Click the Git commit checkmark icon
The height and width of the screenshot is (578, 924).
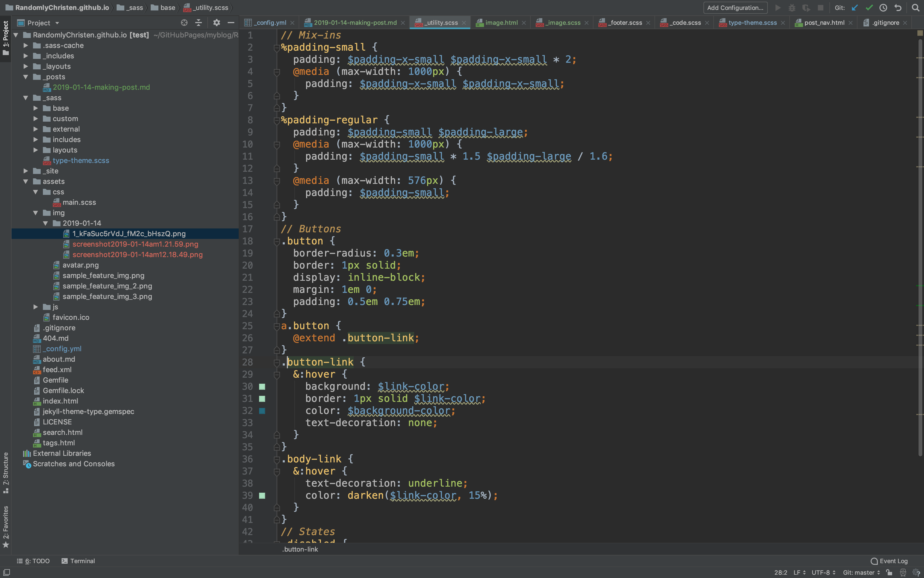(x=869, y=8)
